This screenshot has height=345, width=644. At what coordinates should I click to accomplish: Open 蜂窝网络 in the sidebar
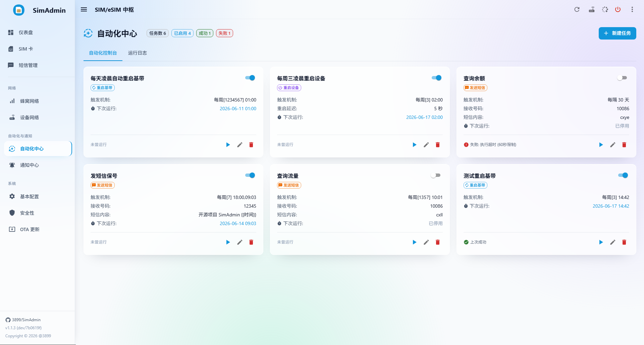click(38, 101)
